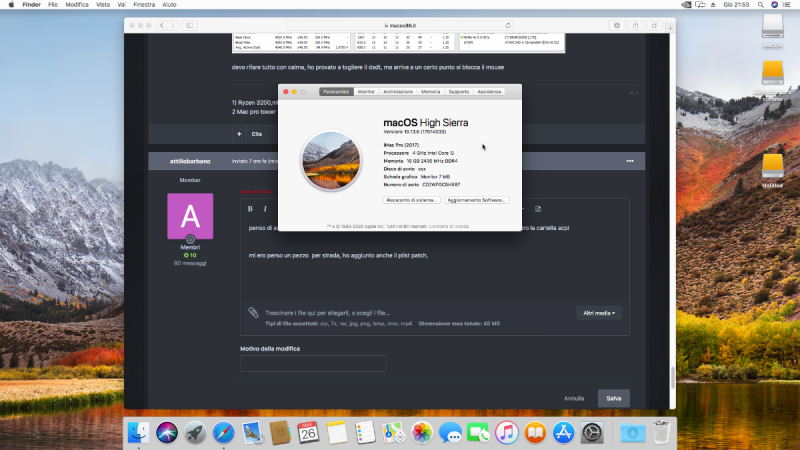Open the Trash in Dock
Viewport: 800px width, 450px height.
[661, 433]
